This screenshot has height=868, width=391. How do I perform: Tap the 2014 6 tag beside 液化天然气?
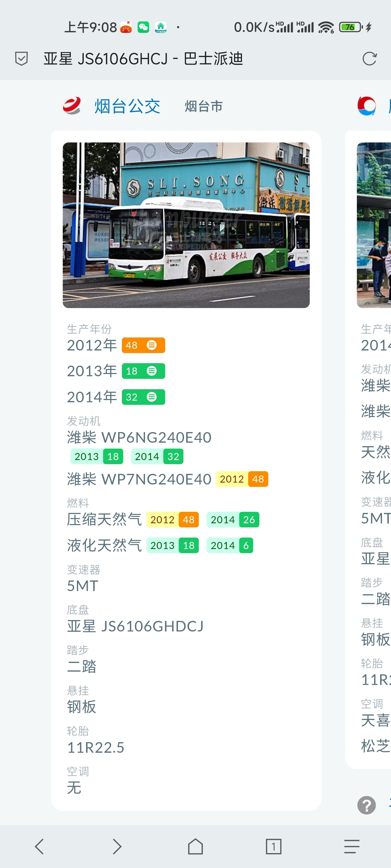pyautogui.click(x=230, y=545)
